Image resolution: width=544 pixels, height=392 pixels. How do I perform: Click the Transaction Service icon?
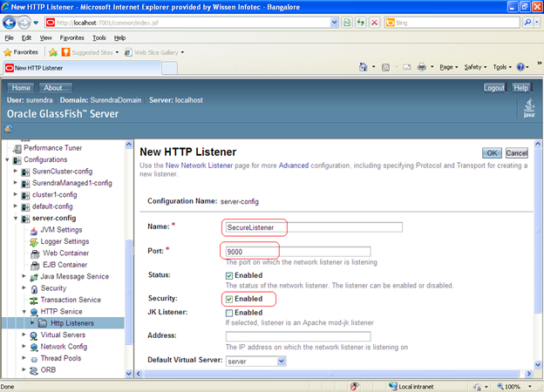[34, 301]
